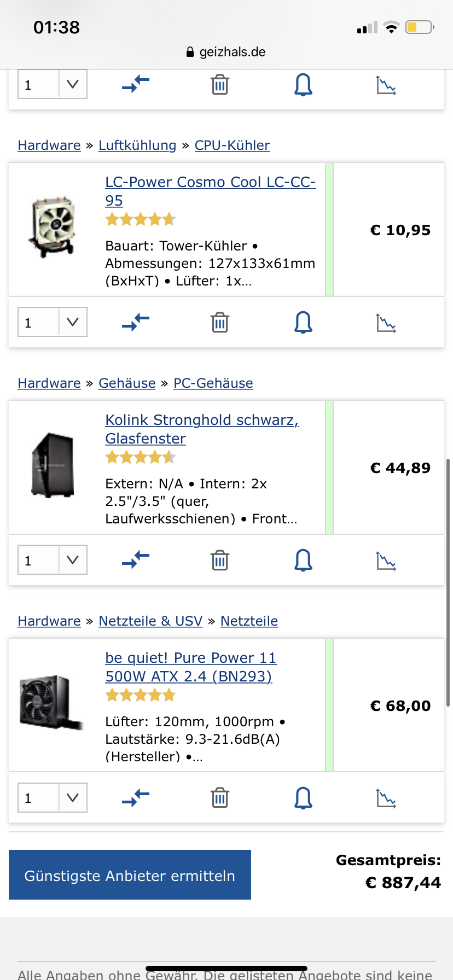This screenshot has height=980, width=453.
Task: Delete be quiet! Pure Power 11 item
Action: click(x=219, y=798)
